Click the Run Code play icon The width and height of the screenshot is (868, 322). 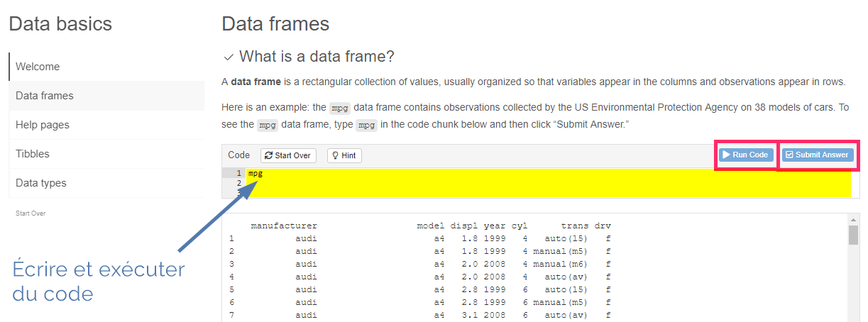(x=727, y=155)
